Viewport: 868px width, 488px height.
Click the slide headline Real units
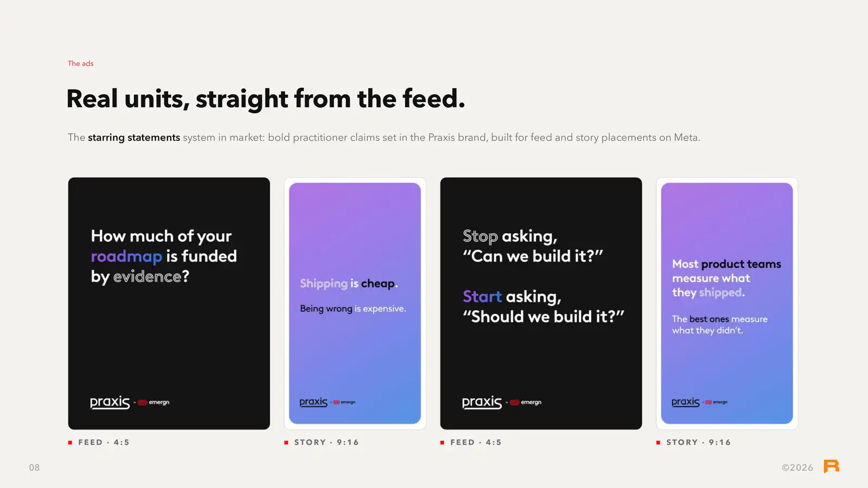pyautogui.click(x=266, y=99)
